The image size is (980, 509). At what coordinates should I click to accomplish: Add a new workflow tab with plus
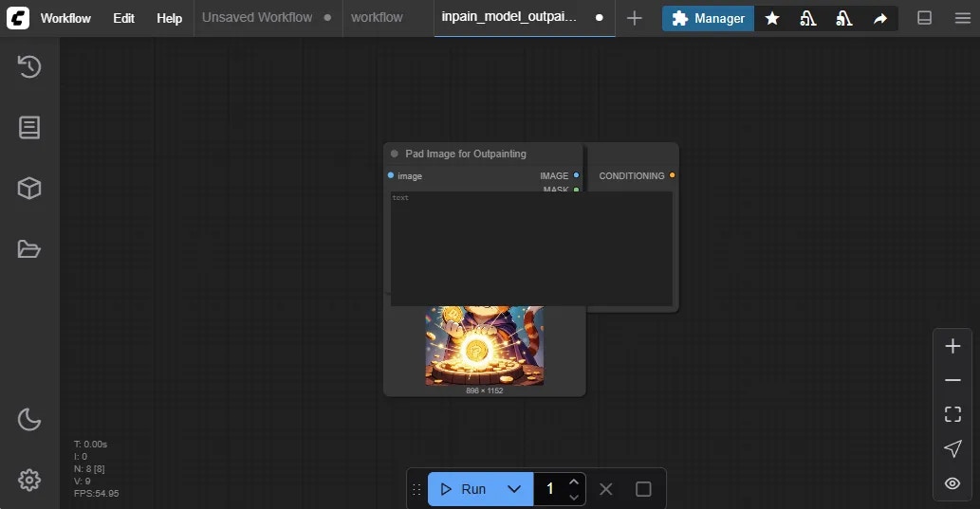[x=635, y=18]
